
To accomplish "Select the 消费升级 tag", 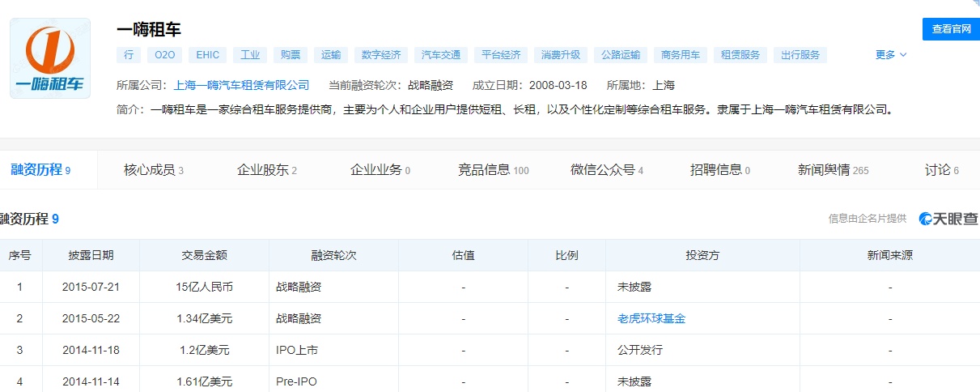I will [561, 55].
